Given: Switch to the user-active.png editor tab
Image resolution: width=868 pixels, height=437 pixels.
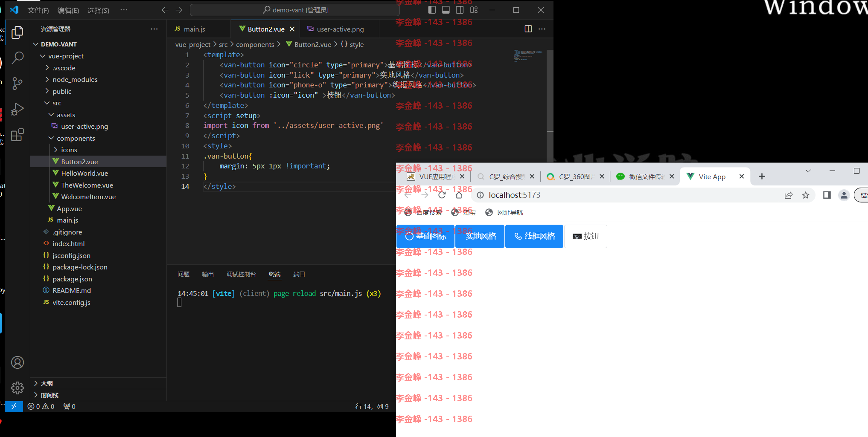Looking at the screenshot, I should click(x=339, y=29).
